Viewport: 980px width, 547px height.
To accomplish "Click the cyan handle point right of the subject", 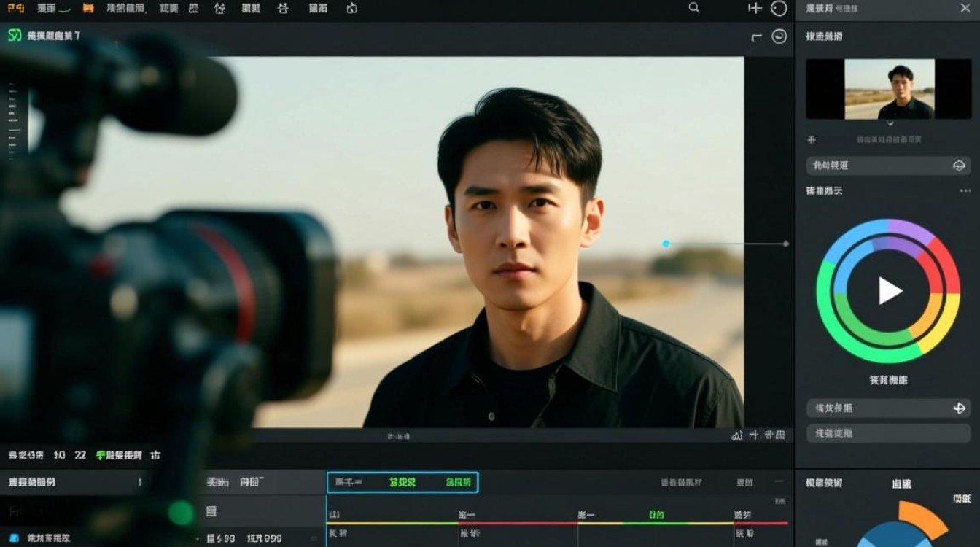I will pyautogui.click(x=666, y=244).
